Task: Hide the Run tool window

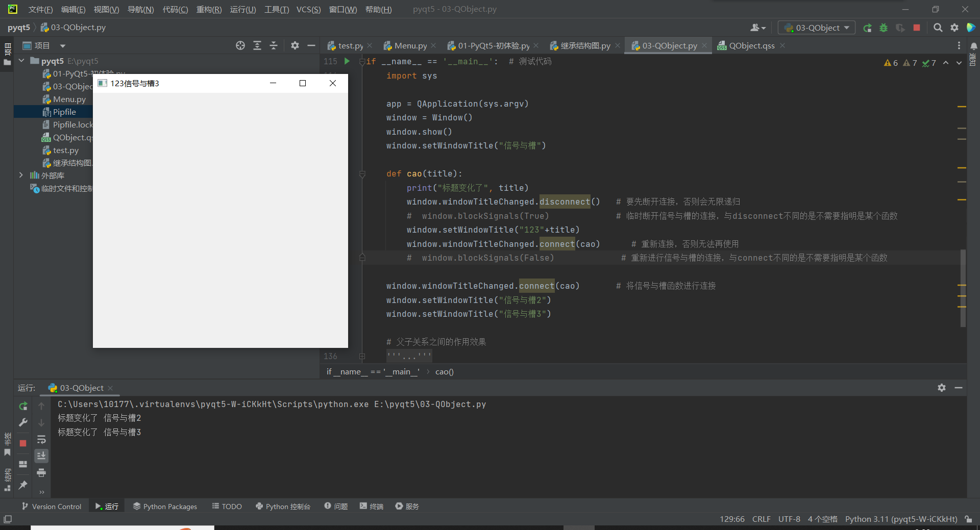Action: click(959, 388)
